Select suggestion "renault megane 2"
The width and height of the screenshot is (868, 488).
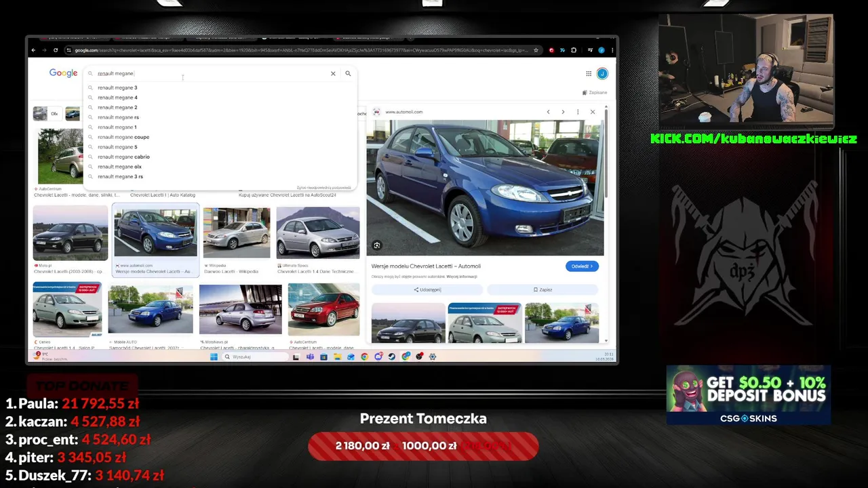click(220, 107)
